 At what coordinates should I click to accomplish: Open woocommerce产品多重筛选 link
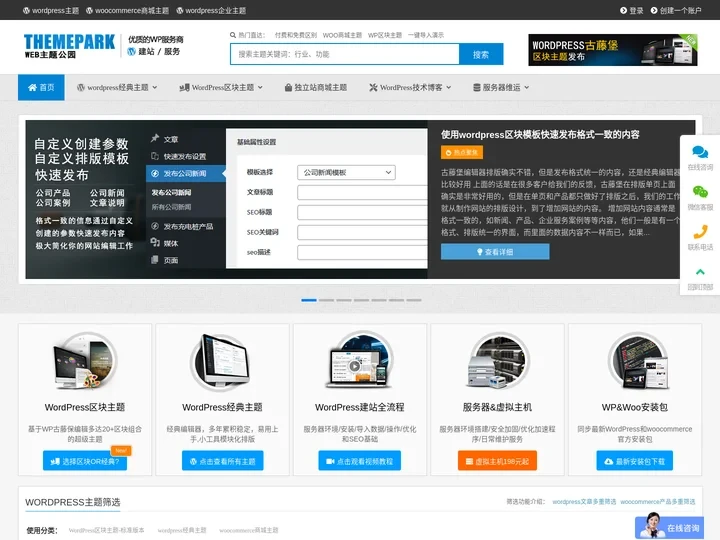click(658, 501)
